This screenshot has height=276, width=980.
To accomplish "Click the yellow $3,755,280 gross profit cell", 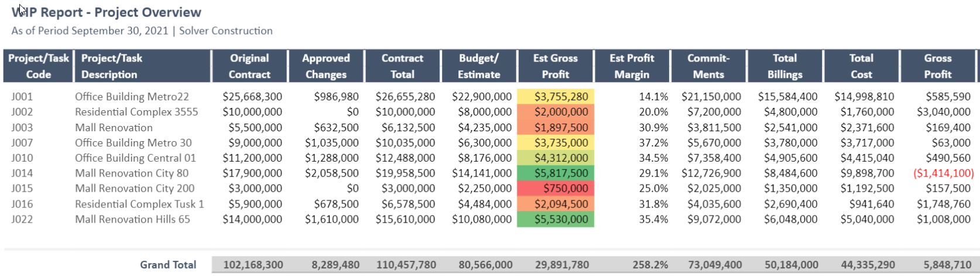I will [556, 97].
